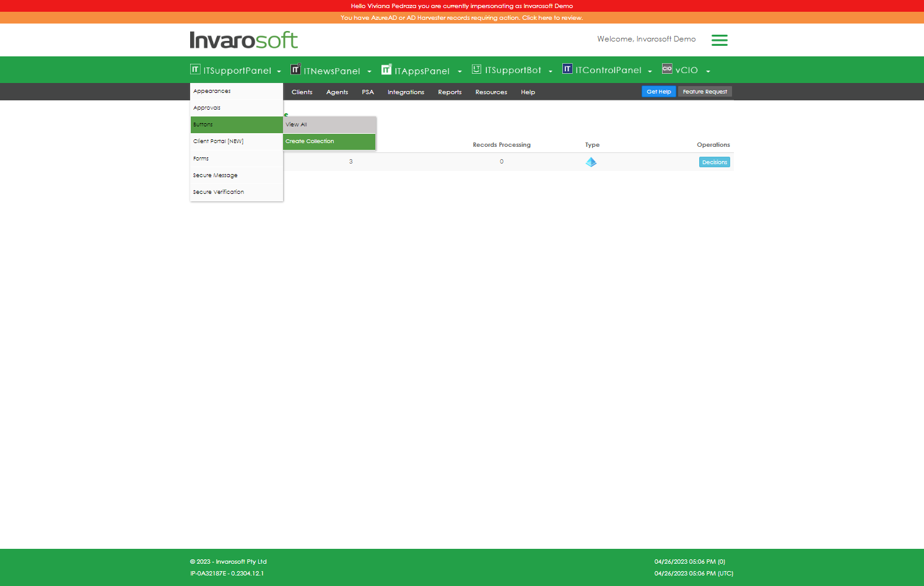
Task: Open the PSA menu
Action: point(368,92)
